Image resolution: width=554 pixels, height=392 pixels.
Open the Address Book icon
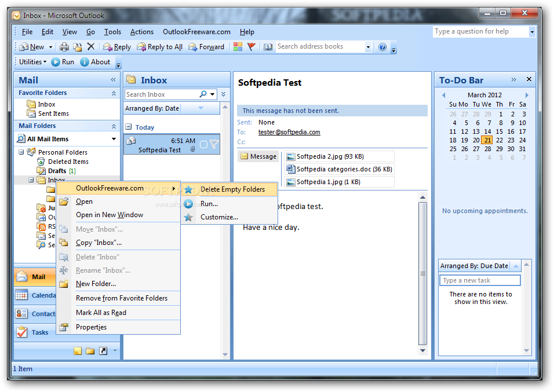(268, 47)
